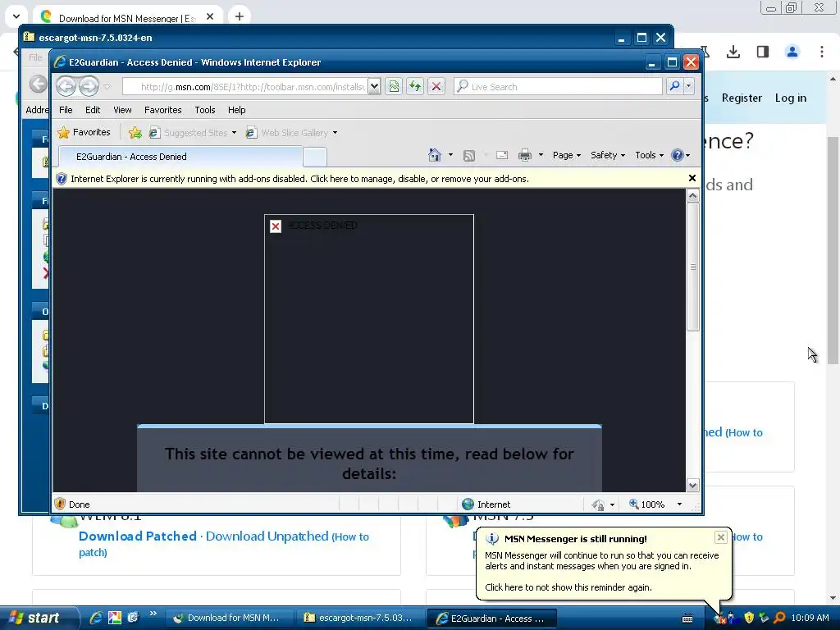
Task: Open the Suggested Sites dropdown
Action: (x=193, y=133)
